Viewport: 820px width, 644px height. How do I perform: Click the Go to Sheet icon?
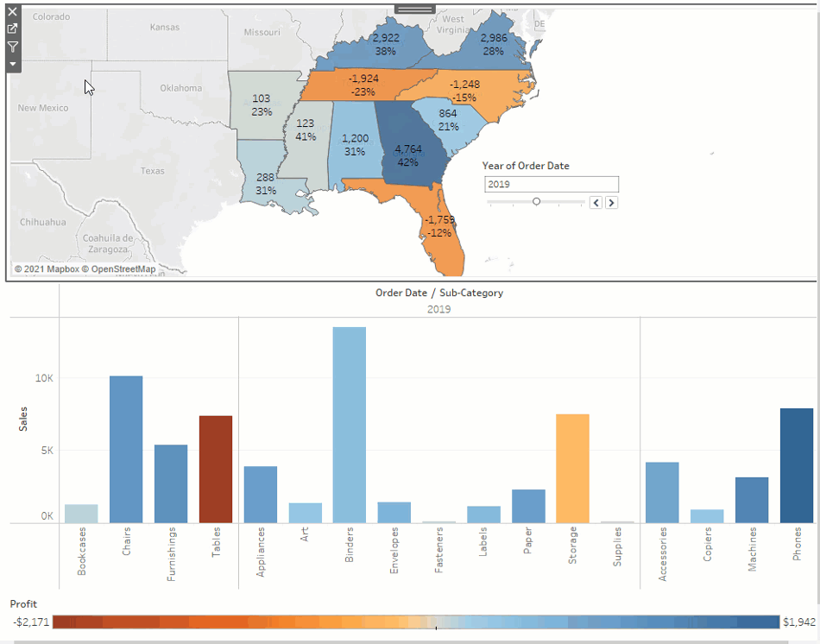13,29
